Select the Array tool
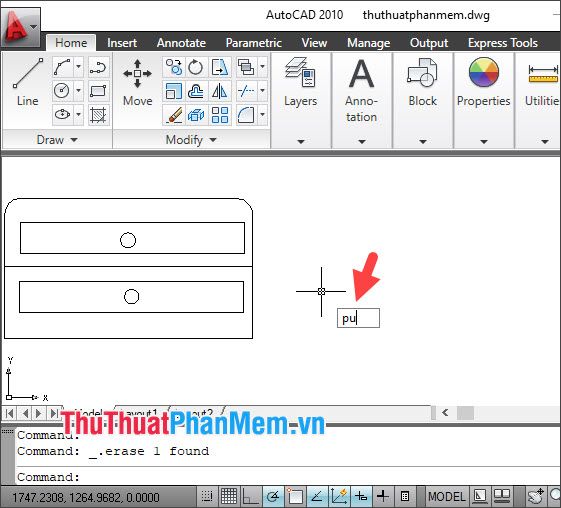Screen dimensions: 561x508 click(219, 114)
